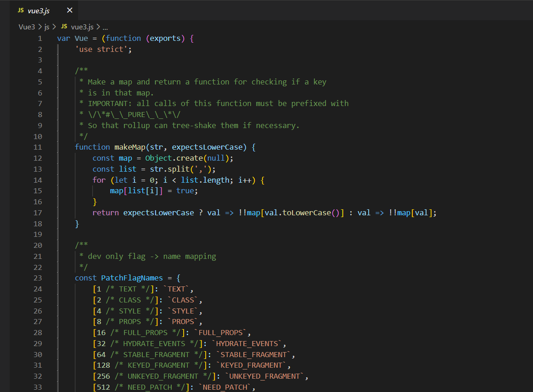Click str.split on line 13
The height and width of the screenshot is (392, 533).
pyautogui.click(x=169, y=169)
